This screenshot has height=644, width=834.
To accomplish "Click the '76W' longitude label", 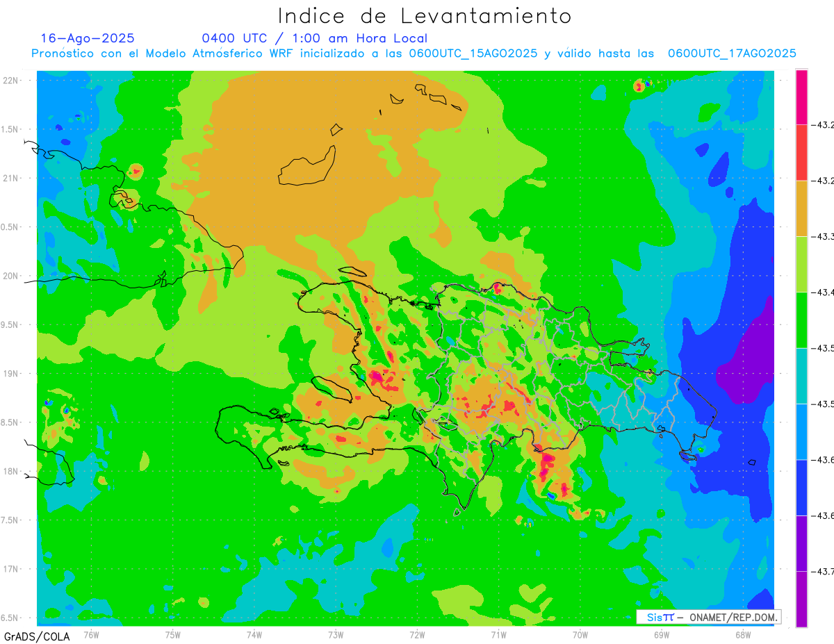I will pos(91,634).
